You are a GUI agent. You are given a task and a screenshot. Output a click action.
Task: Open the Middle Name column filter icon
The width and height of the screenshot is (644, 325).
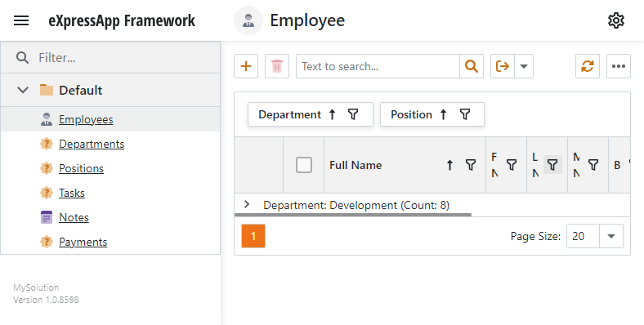coord(593,165)
